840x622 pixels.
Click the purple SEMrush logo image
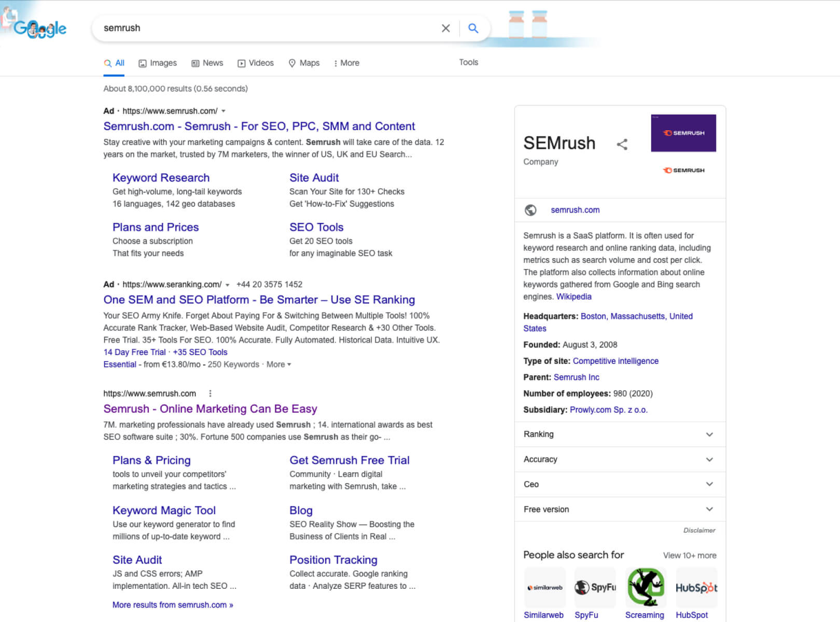pos(683,133)
